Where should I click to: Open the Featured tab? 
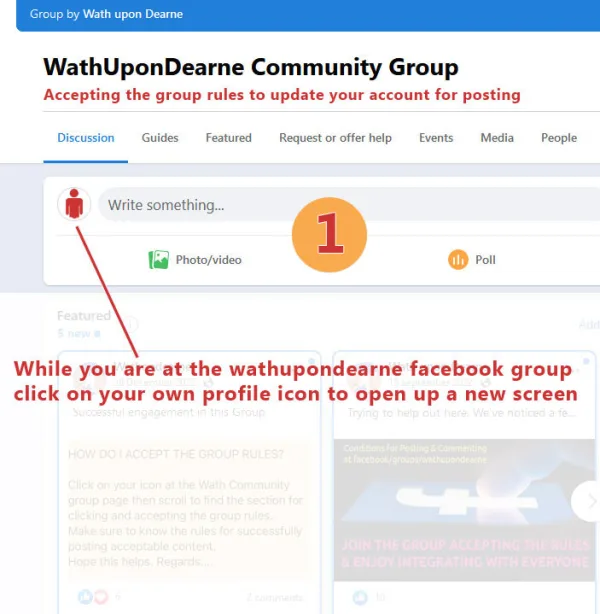[x=229, y=138]
